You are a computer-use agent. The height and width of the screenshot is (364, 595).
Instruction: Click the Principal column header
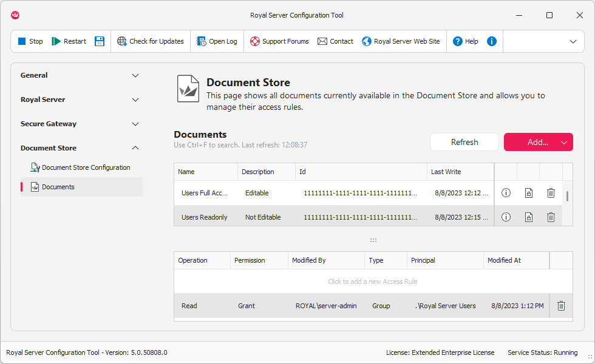point(445,260)
